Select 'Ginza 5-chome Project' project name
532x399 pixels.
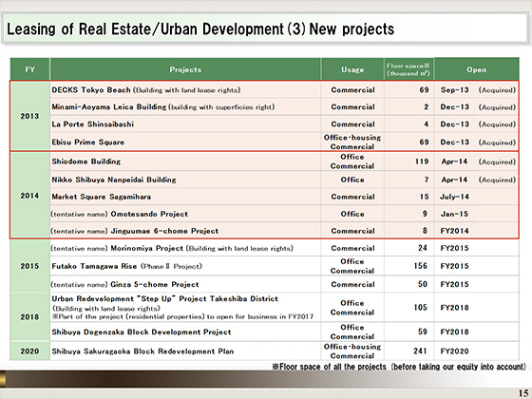[x=155, y=284]
